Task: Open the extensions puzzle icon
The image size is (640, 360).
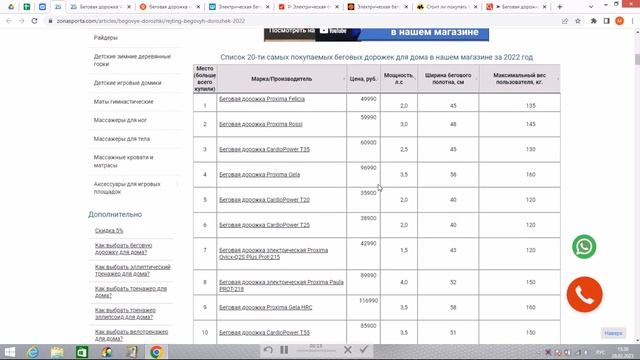Action: pos(593,21)
